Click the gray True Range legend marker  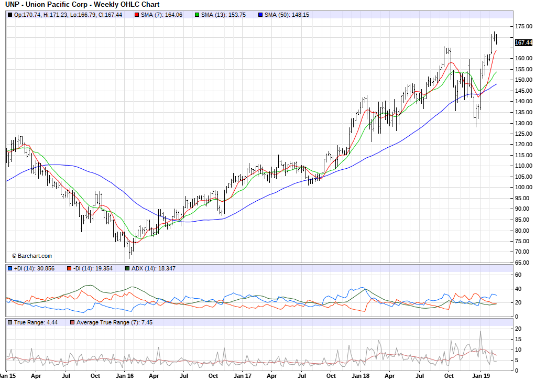point(10,322)
